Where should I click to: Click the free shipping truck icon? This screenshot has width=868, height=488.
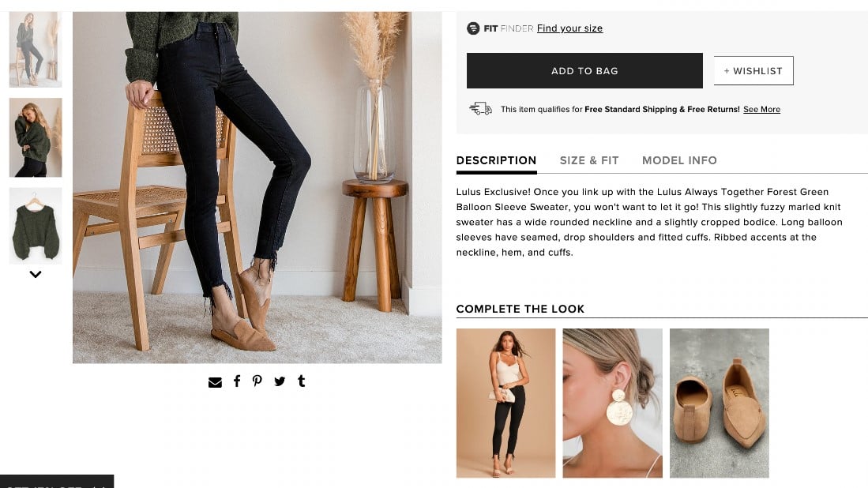click(x=480, y=108)
